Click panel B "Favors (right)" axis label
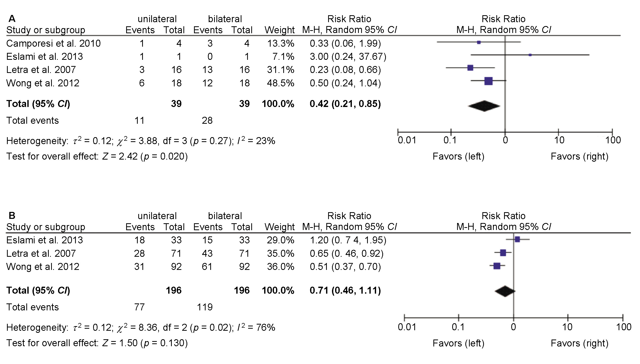640x364 pixels. (579, 343)
